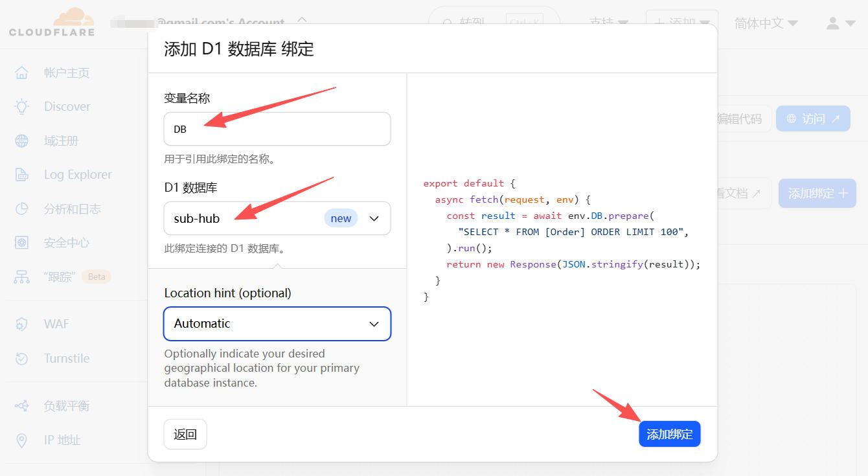Open the Location hint Automatic dropdown
The width and height of the screenshot is (868, 476).
point(277,323)
